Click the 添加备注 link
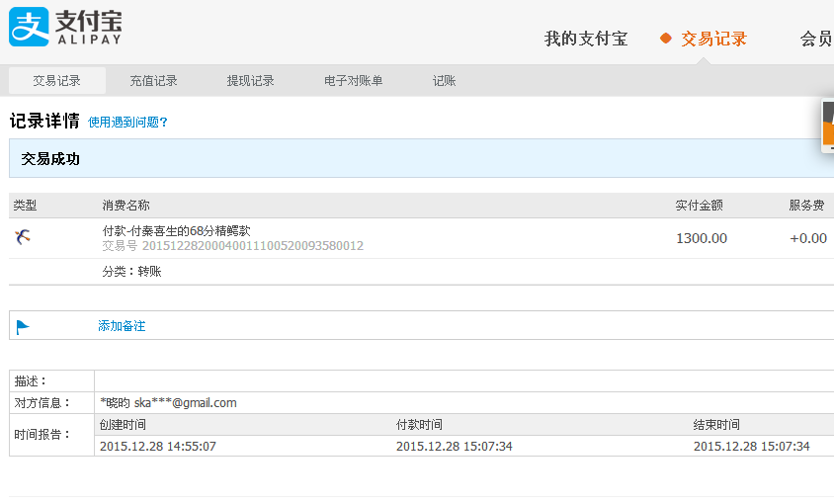 122,326
